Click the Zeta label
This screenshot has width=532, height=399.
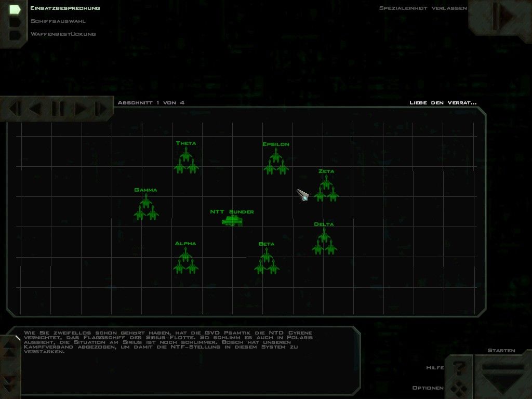tap(326, 171)
